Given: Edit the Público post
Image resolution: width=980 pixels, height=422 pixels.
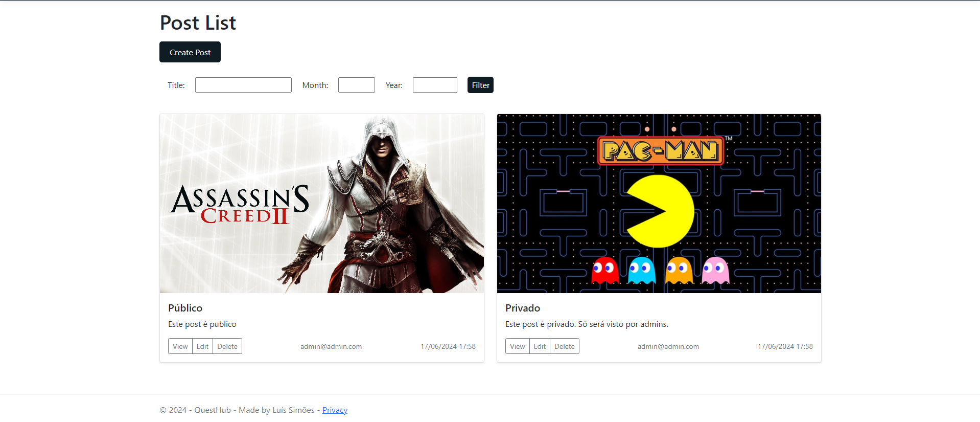Looking at the screenshot, I should (x=202, y=346).
